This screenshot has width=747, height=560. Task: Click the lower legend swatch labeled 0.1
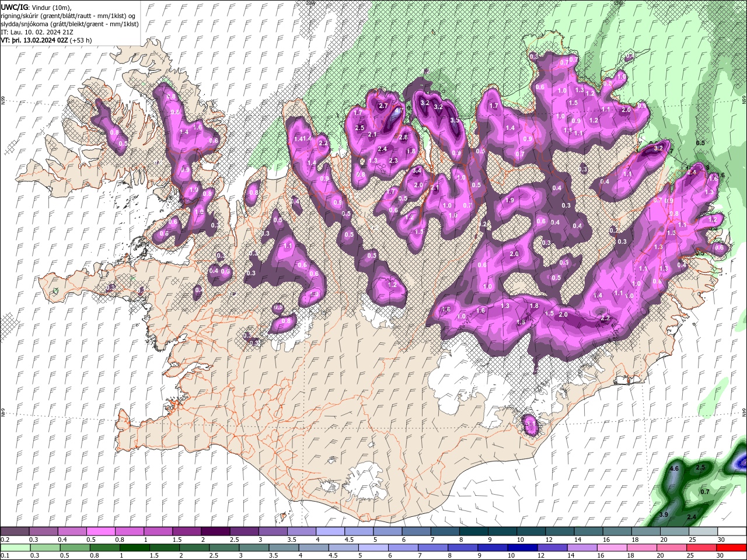15,548
